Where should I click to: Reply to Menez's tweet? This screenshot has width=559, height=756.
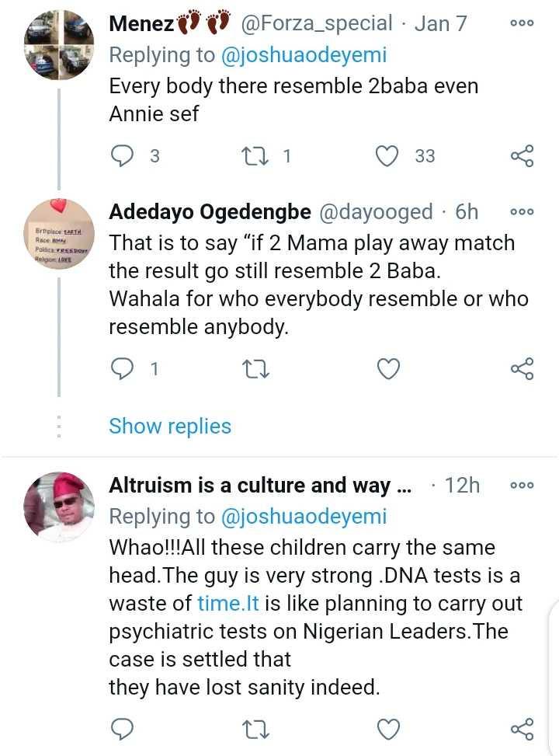click(123, 156)
